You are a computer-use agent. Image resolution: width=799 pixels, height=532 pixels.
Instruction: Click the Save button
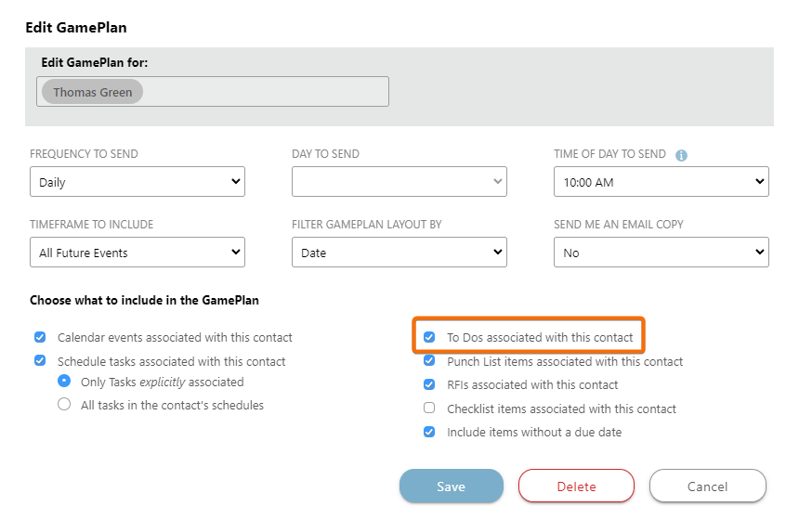click(452, 486)
